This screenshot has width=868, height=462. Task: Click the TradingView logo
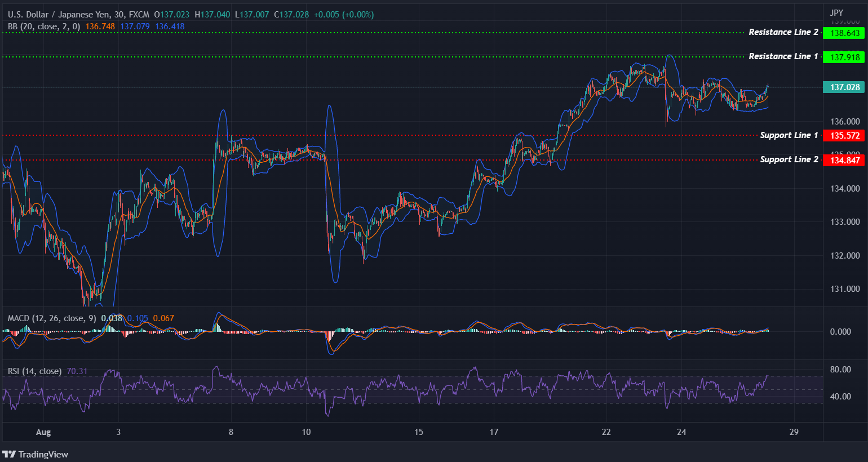point(36,454)
